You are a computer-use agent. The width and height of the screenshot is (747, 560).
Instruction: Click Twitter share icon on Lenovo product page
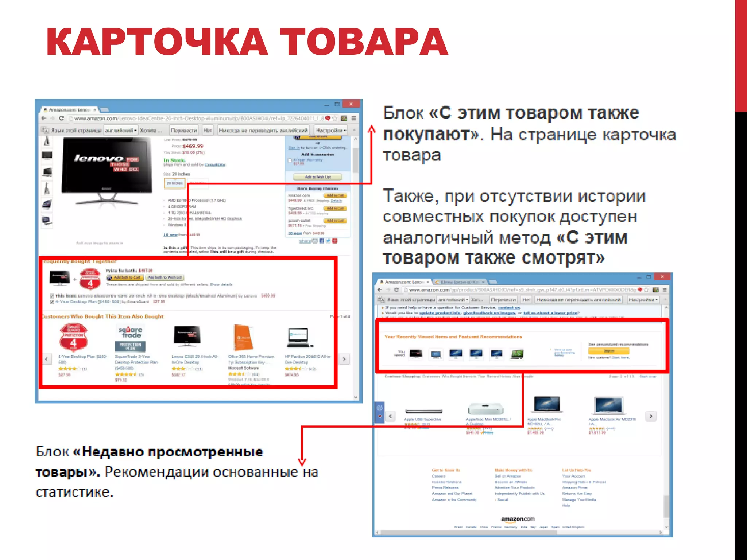[328, 241]
